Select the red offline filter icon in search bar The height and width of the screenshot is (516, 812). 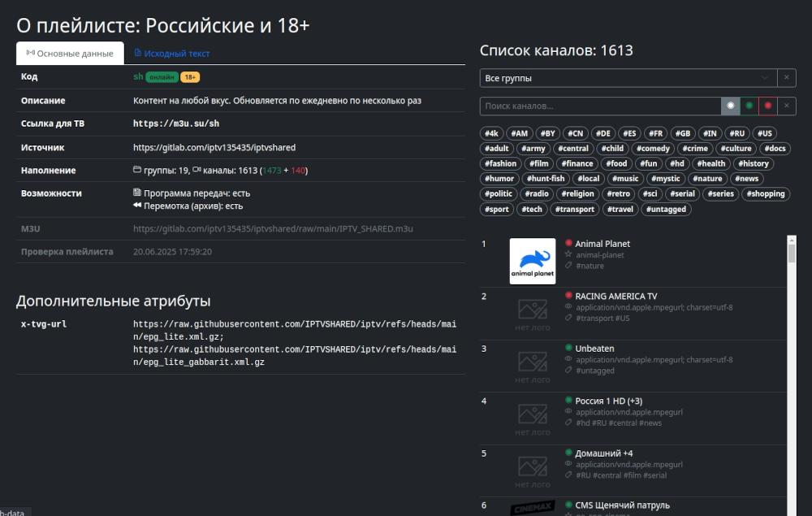pyautogui.click(x=768, y=105)
